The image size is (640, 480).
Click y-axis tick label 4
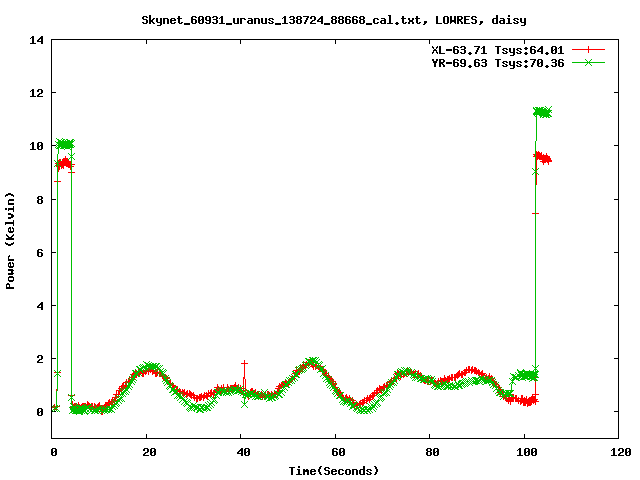(x=40, y=306)
